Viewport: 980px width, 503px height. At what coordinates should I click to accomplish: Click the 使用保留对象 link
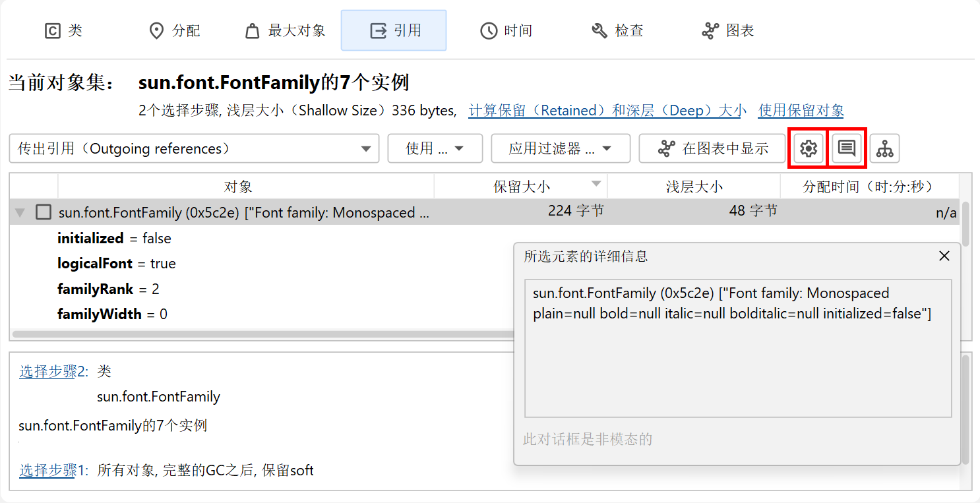coord(801,111)
